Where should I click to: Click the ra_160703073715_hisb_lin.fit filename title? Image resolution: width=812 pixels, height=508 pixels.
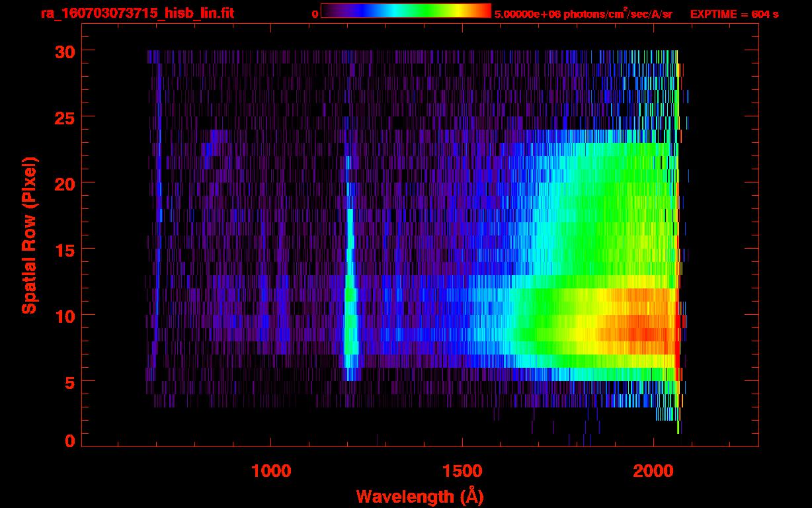pyautogui.click(x=137, y=14)
